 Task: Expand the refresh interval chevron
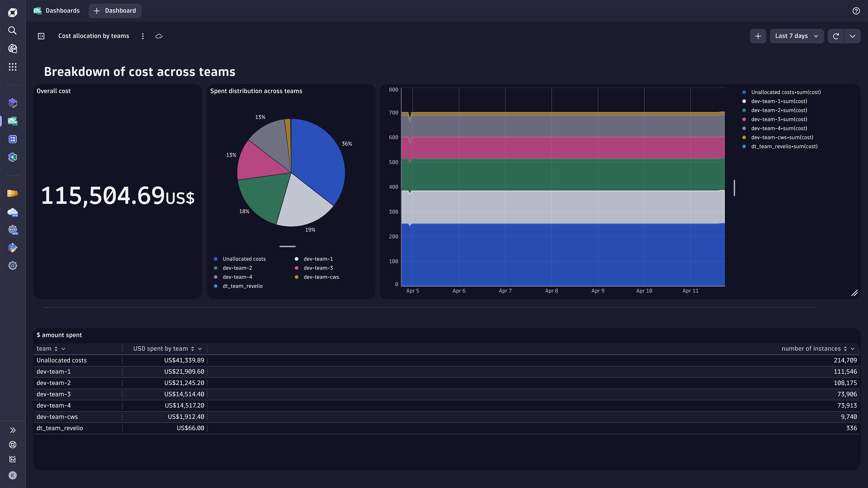(853, 36)
